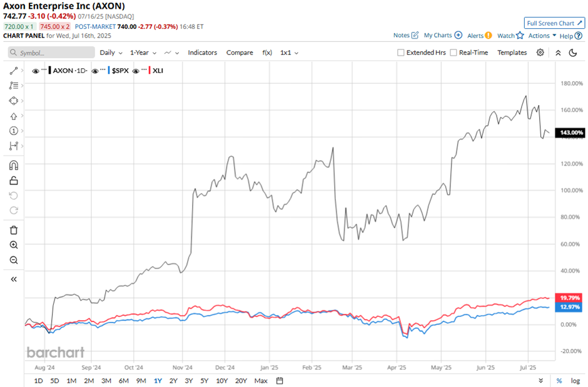The width and height of the screenshot is (588, 387).
Task: Pick the price range measurement tool
Action: point(14,146)
